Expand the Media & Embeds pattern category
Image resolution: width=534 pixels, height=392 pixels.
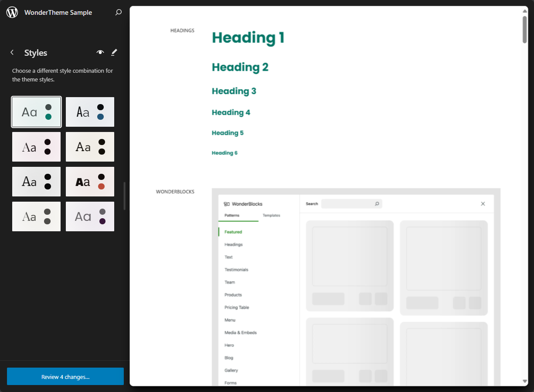pos(240,332)
